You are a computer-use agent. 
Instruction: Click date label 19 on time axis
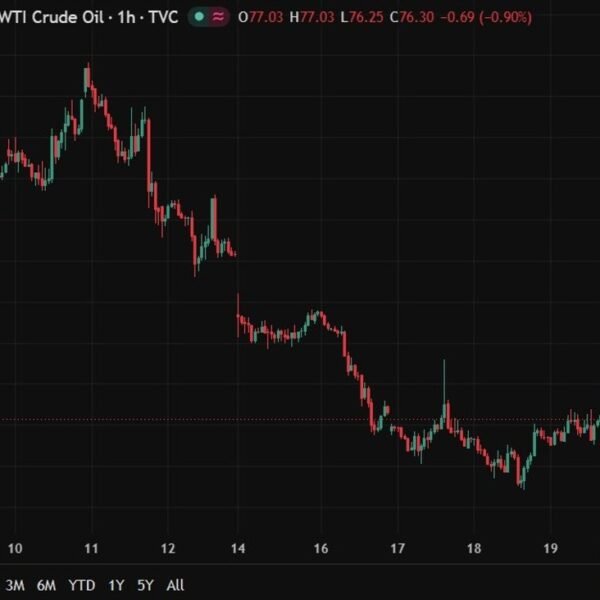(551, 548)
